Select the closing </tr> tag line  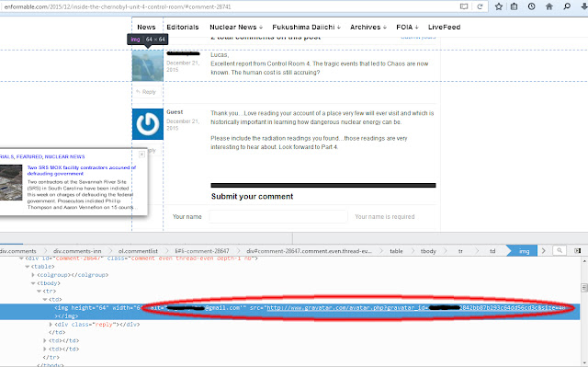[x=51, y=357]
